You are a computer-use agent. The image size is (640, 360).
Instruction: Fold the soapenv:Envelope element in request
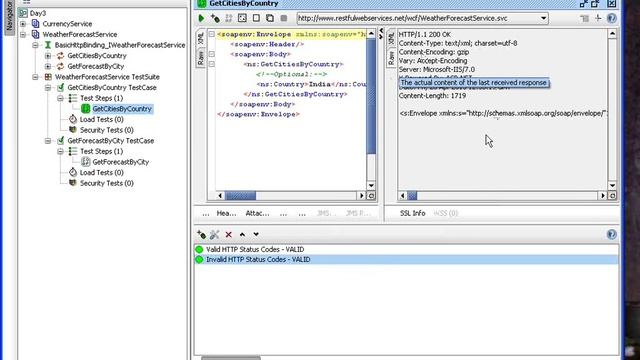pos(211,34)
